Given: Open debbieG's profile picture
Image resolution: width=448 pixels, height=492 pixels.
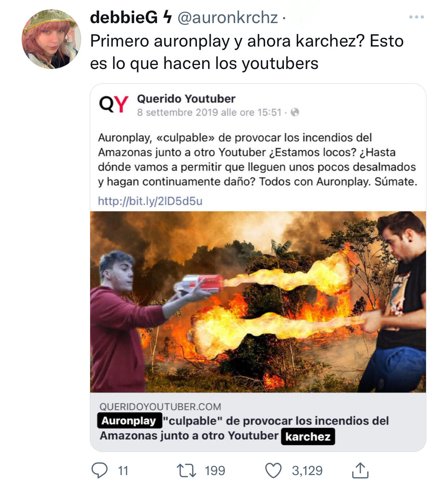Looking at the screenshot, I should pyautogui.click(x=51, y=39).
